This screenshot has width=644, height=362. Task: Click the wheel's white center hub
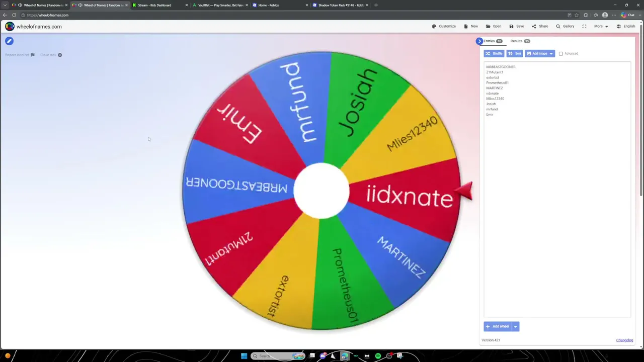(321, 191)
